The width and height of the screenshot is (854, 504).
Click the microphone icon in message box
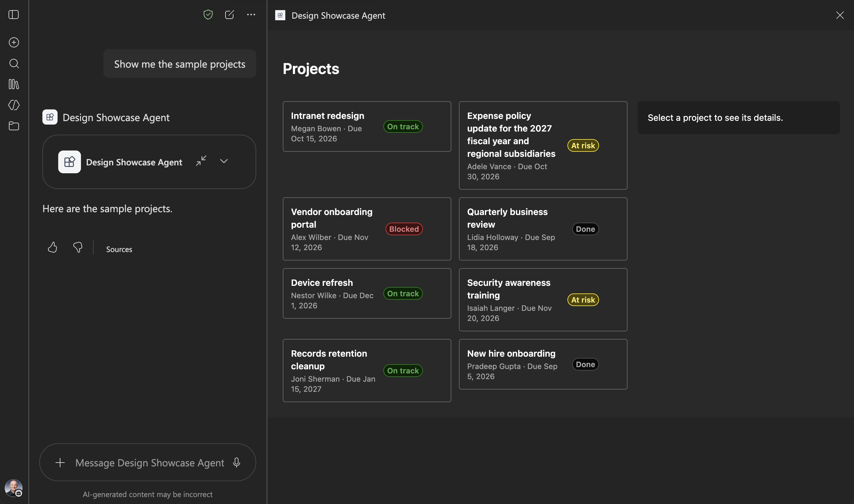(x=237, y=463)
